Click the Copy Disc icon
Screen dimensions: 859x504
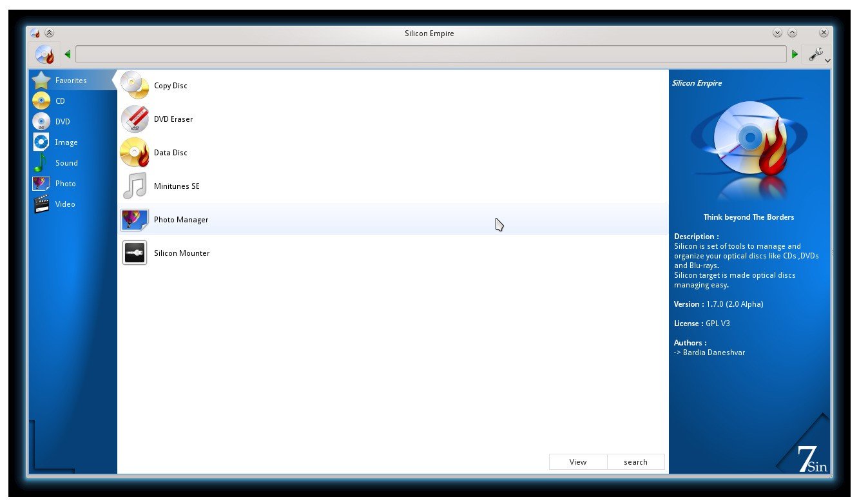135,86
